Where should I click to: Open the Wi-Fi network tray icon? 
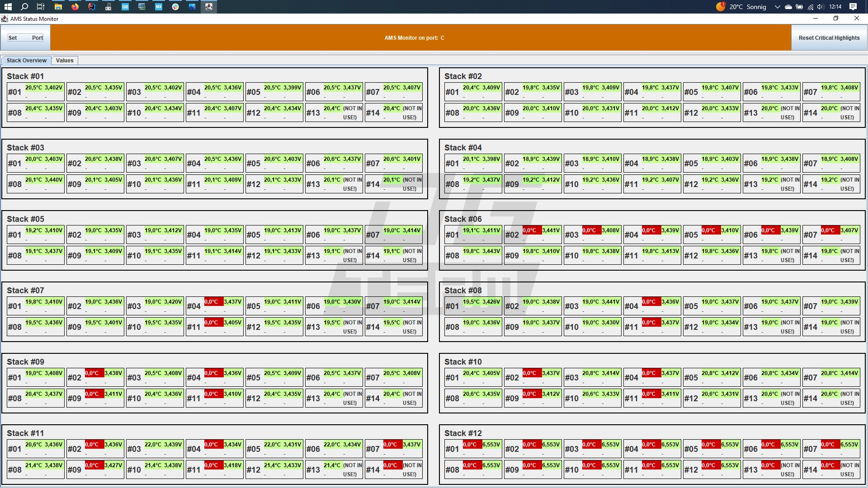(x=811, y=7)
